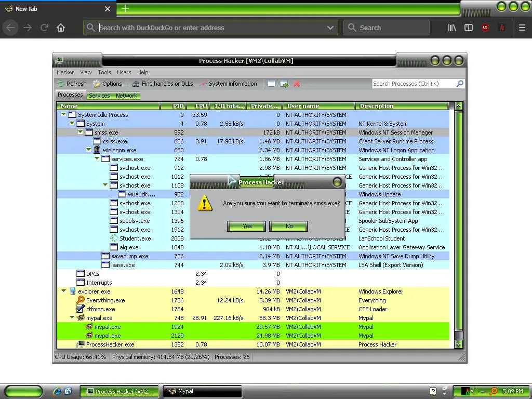Open the browser library icon
Screen dimensions: 532x399
452,28
